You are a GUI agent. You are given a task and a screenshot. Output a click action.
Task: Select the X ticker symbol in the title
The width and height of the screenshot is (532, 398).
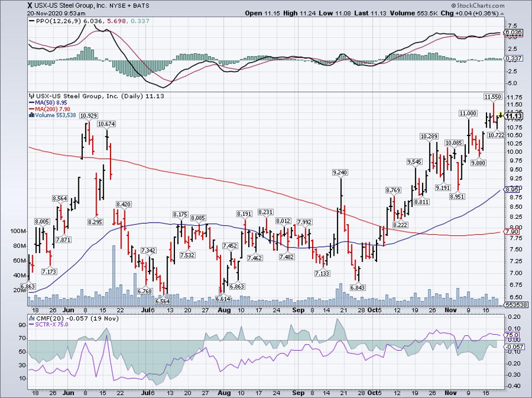pyautogui.click(x=30, y=6)
